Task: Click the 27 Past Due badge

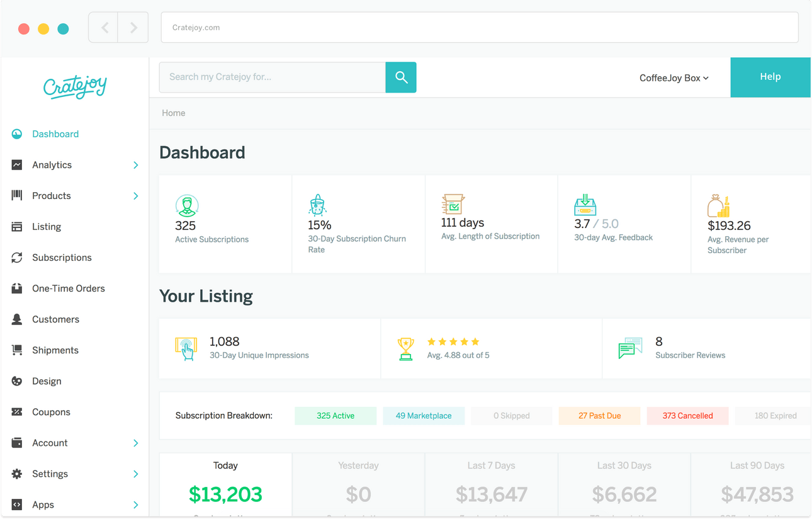Action: click(x=599, y=416)
